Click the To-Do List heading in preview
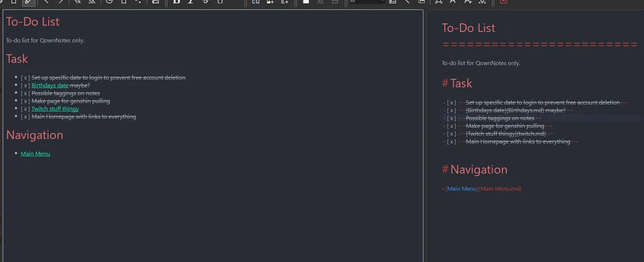This screenshot has width=644, height=262. click(33, 22)
